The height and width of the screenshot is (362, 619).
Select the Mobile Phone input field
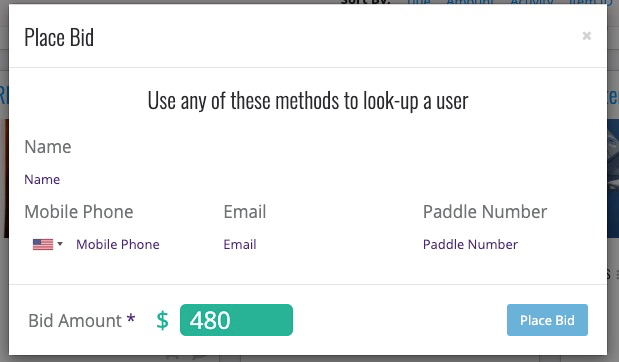[142, 244]
